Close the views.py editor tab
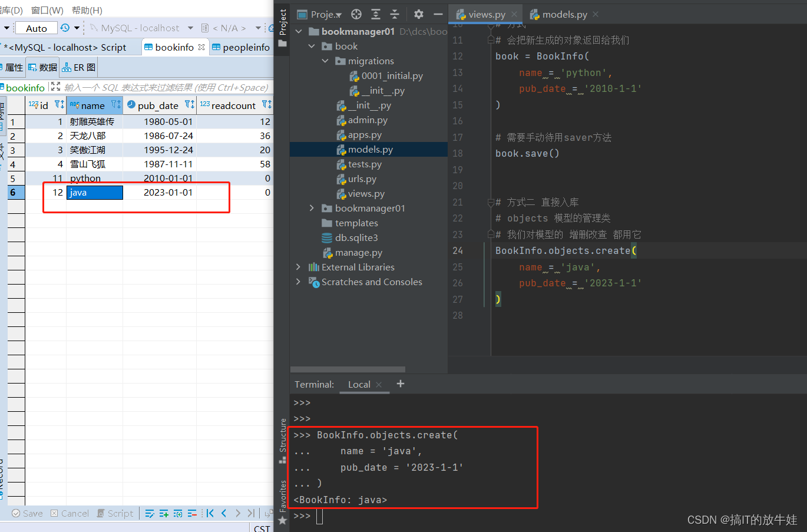The image size is (807, 532). 514,14
